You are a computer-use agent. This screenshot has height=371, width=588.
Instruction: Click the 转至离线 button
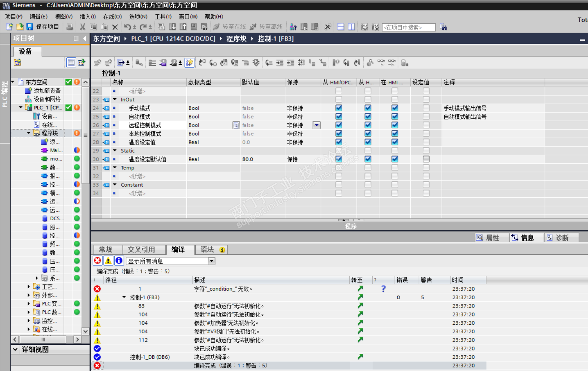click(x=266, y=27)
